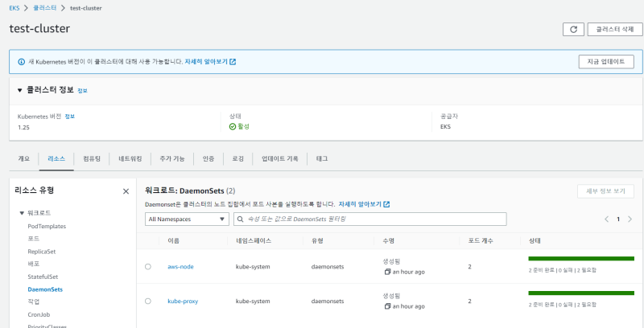Collapse the 클러스터 정보 section
The image size is (644, 328).
(19, 90)
